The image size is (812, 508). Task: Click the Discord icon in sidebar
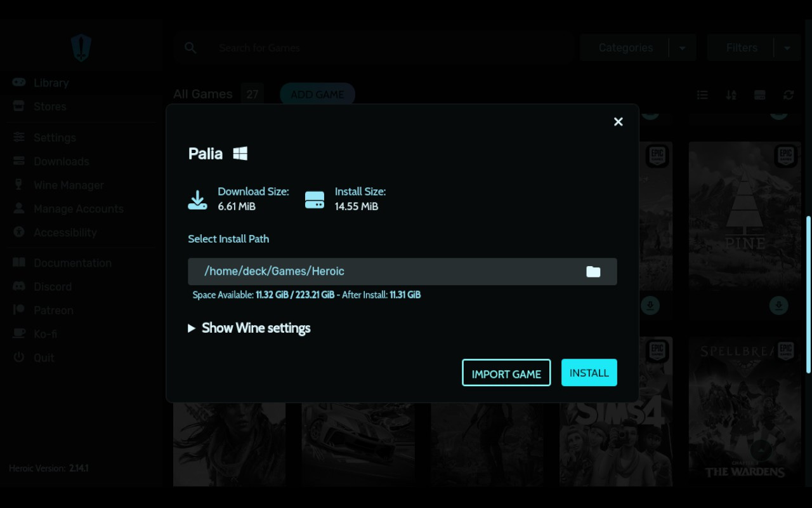click(19, 286)
